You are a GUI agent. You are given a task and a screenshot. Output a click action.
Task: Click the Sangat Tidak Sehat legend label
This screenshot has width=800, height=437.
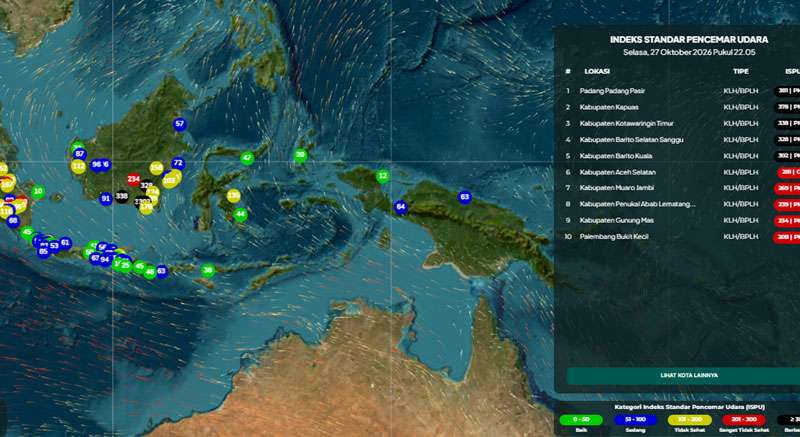pyautogui.click(x=744, y=431)
